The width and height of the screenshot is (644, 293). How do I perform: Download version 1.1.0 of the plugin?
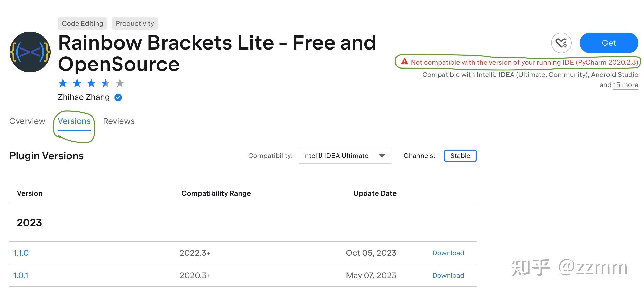448,253
